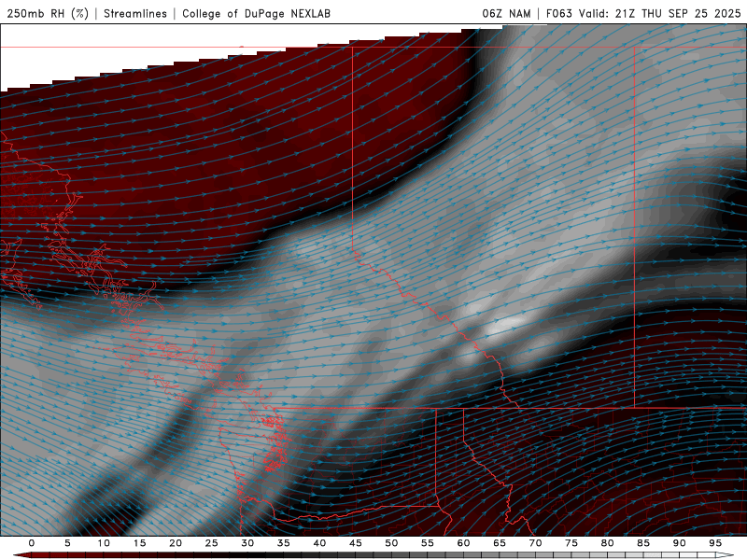The width and height of the screenshot is (747, 560).
Task: Click the '80' colorbar scale label
Action: (607, 543)
